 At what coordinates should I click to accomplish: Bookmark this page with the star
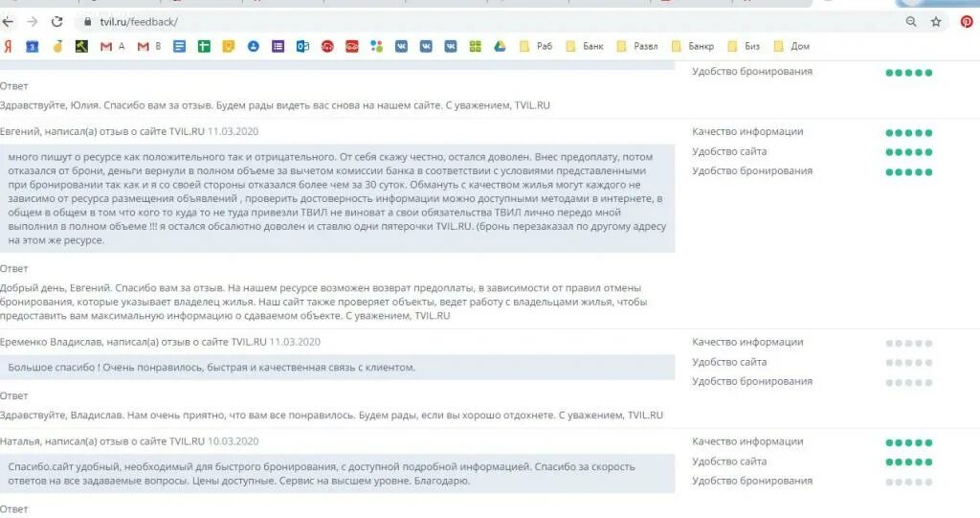click(x=936, y=22)
